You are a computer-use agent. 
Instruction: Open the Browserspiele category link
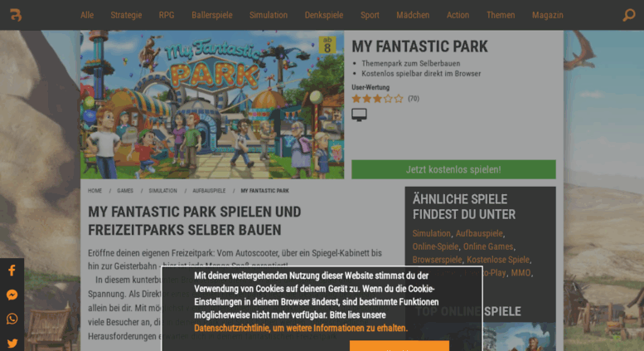coord(437,260)
